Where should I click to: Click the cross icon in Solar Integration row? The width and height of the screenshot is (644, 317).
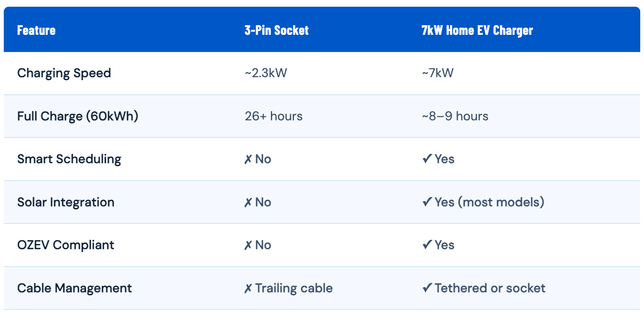tap(248, 203)
